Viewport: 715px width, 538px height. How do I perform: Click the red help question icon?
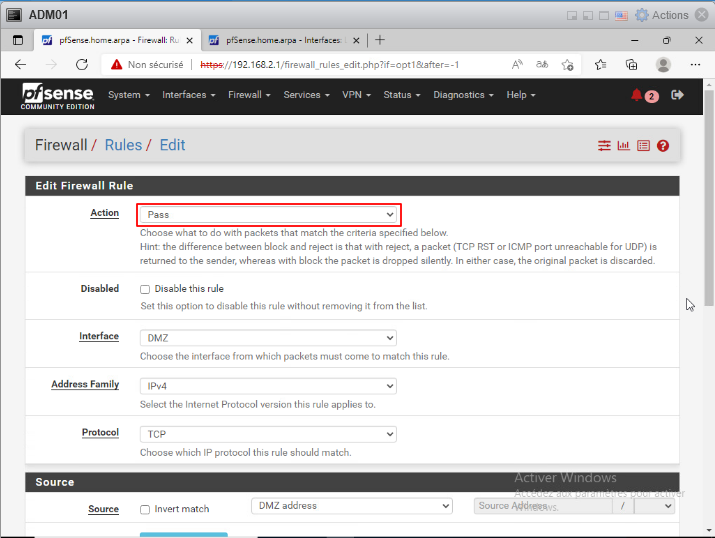pyautogui.click(x=662, y=145)
